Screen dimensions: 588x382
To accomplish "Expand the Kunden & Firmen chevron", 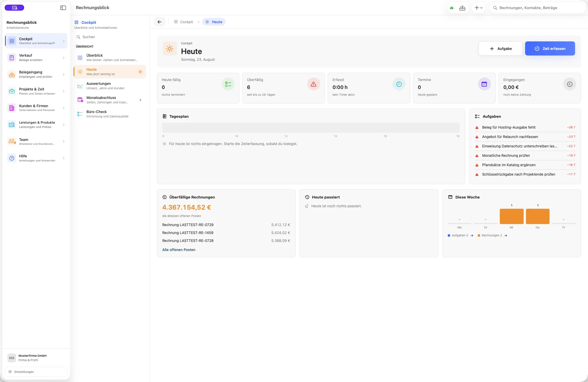I will point(64,108).
